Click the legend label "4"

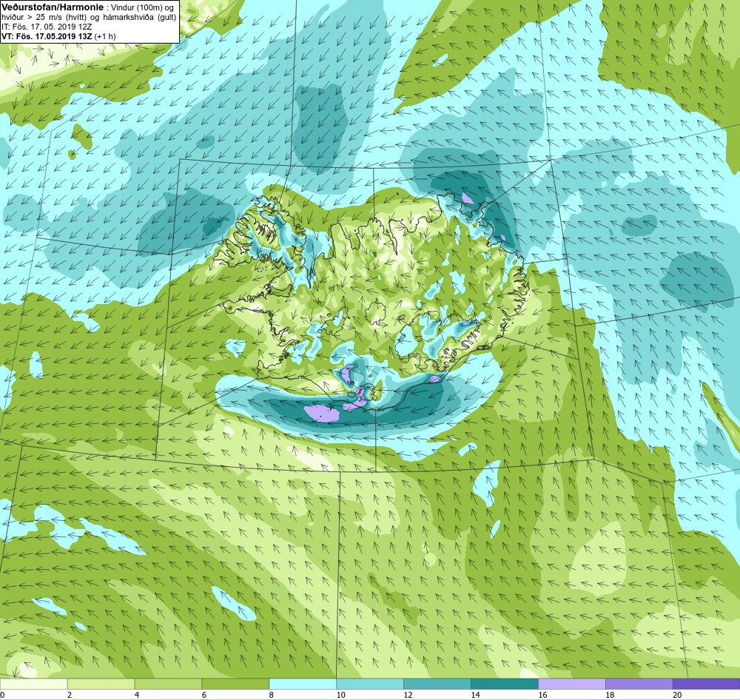click(137, 695)
